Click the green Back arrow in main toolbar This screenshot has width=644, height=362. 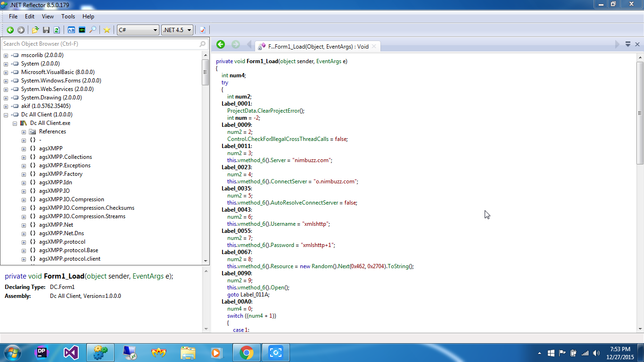tap(10, 30)
